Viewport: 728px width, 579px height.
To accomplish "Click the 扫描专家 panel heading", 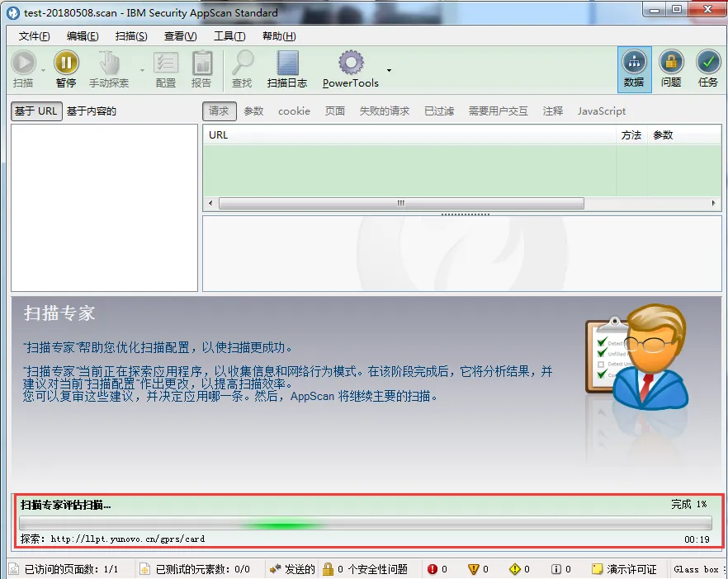I will tap(59, 313).
